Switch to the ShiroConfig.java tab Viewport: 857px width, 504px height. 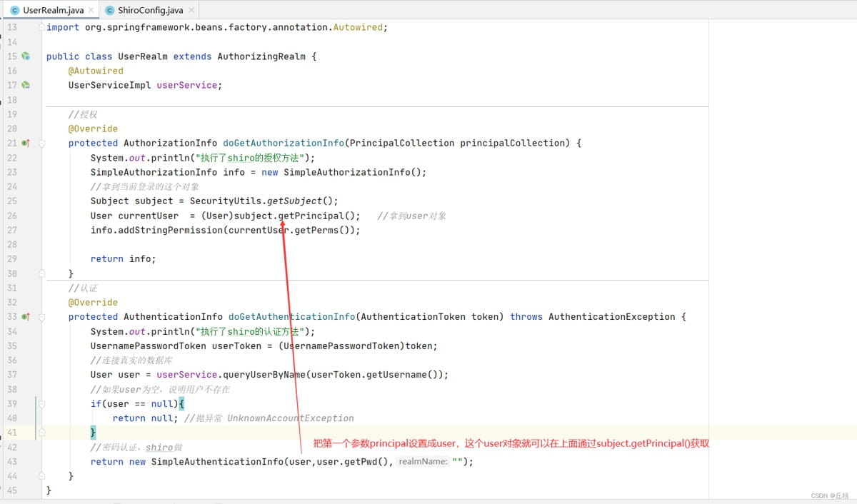pos(149,10)
